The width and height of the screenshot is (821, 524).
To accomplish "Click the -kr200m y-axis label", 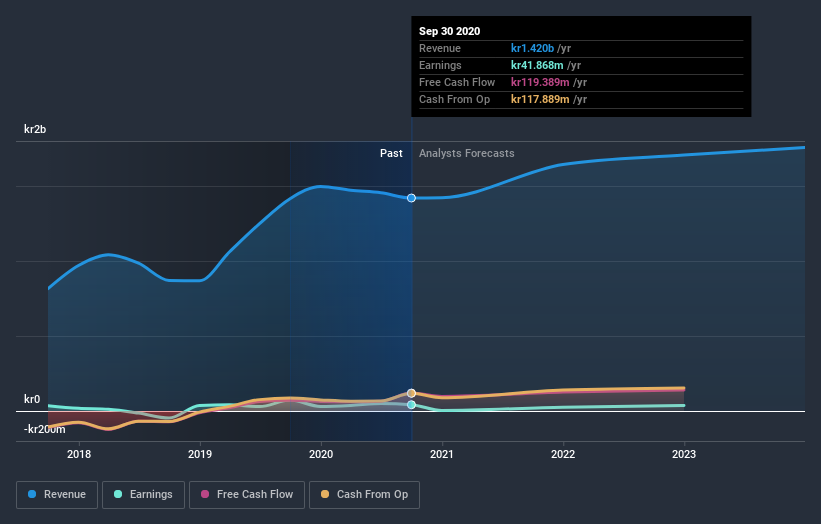I will 45,429.
